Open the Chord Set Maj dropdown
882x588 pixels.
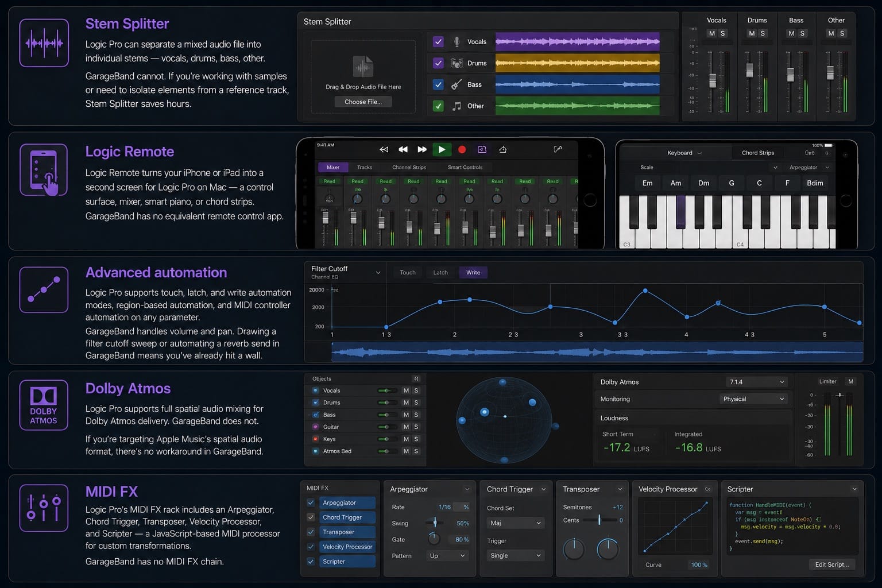point(514,523)
